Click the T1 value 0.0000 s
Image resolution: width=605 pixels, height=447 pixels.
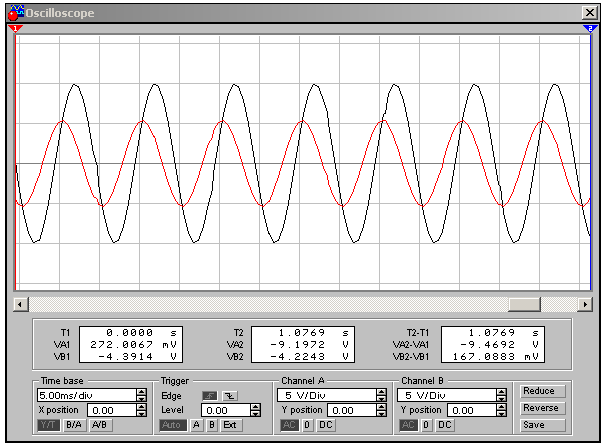pos(141,332)
